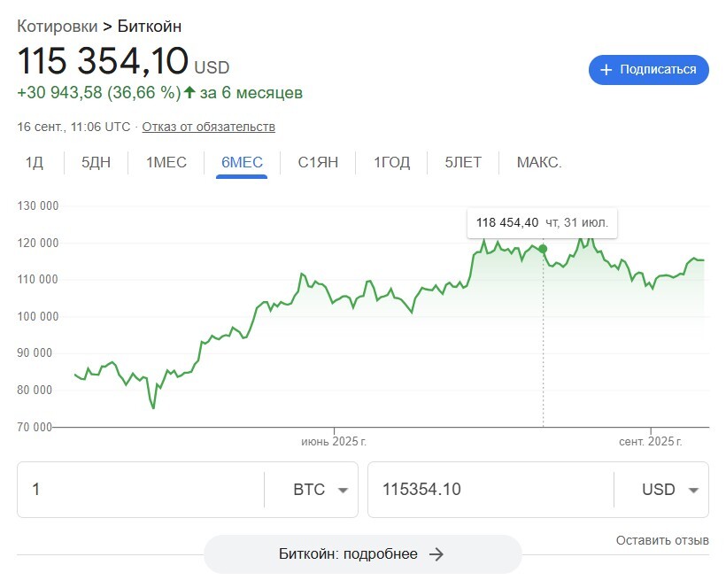This screenshot has height=588, width=726.
Task: Switch to the 5ДН time range
Action: 96,162
